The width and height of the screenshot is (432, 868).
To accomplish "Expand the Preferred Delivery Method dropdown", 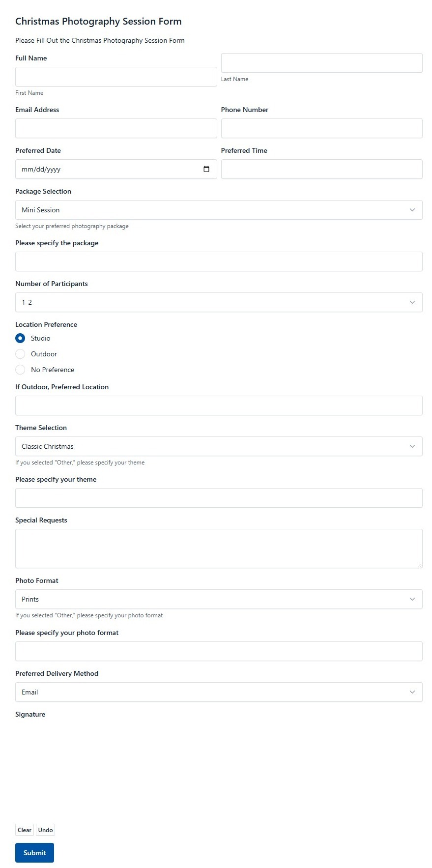I will (219, 692).
